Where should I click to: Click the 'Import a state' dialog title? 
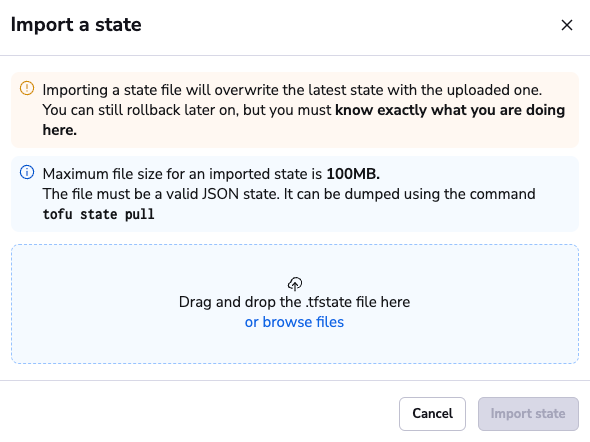[76, 25]
